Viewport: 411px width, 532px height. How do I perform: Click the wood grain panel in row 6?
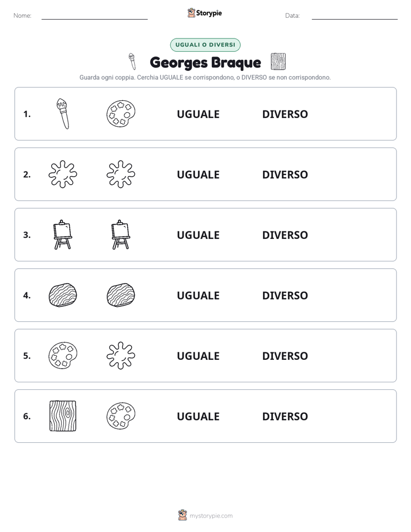pyautogui.click(x=63, y=416)
